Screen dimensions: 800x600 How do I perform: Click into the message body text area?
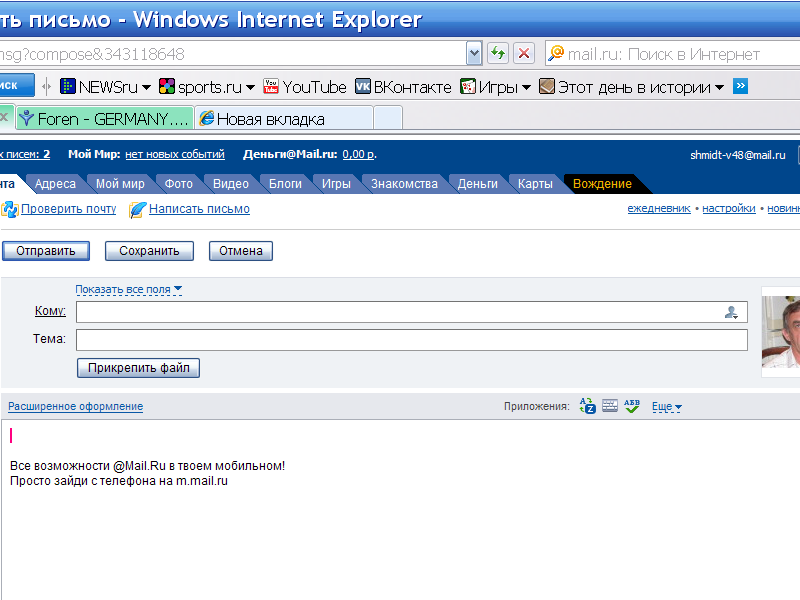tap(401, 510)
